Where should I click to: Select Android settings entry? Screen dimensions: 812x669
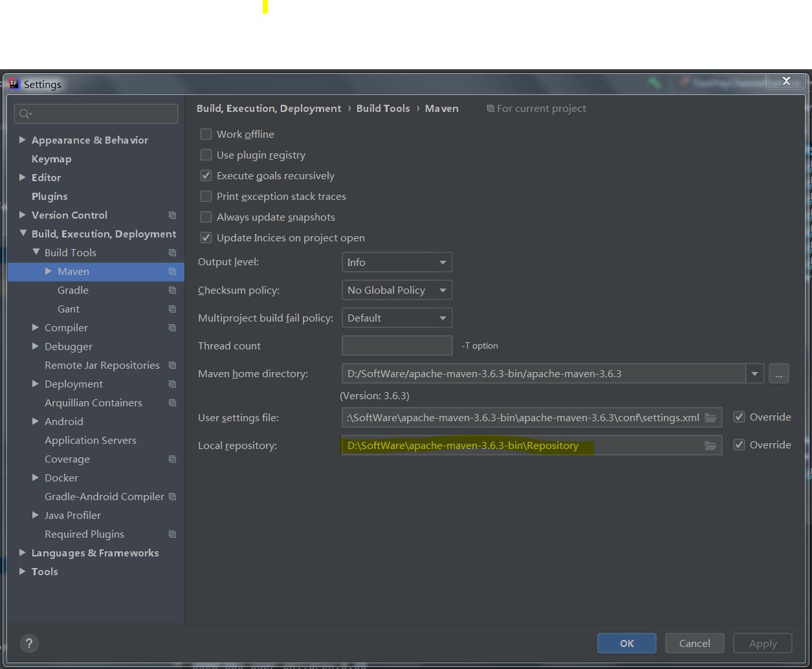click(x=64, y=422)
